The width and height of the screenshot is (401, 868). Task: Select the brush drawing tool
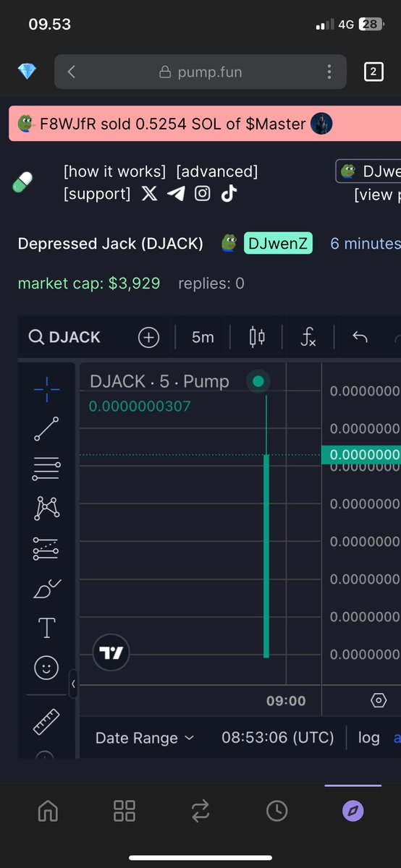pyautogui.click(x=47, y=589)
